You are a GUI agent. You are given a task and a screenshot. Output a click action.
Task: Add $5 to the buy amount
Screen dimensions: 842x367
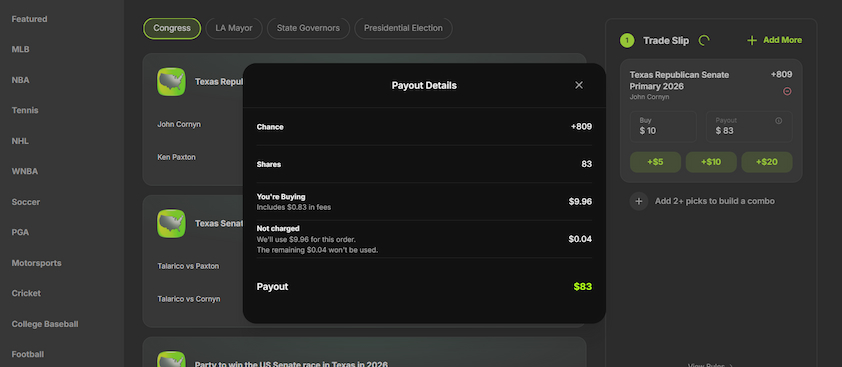[x=655, y=162]
